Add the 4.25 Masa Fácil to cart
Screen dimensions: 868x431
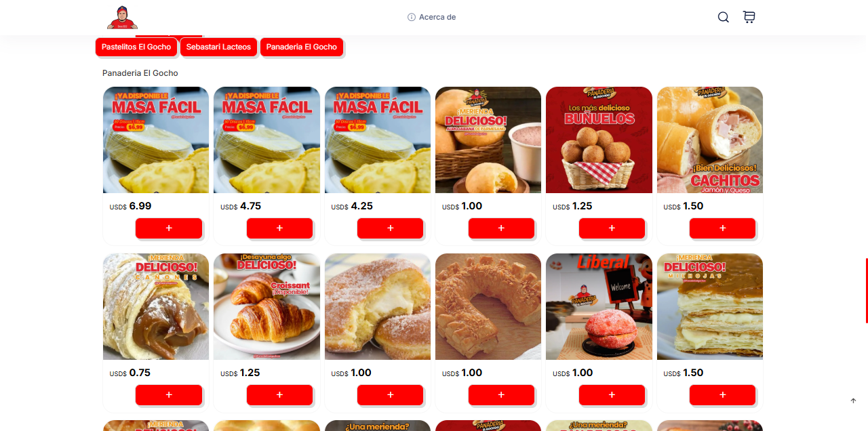click(391, 228)
